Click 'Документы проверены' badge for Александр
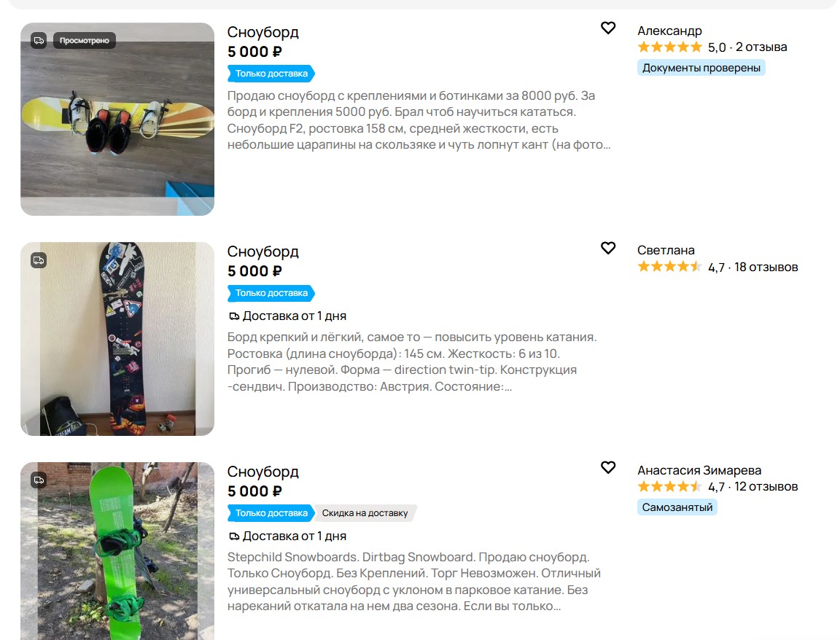 click(701, 68)
